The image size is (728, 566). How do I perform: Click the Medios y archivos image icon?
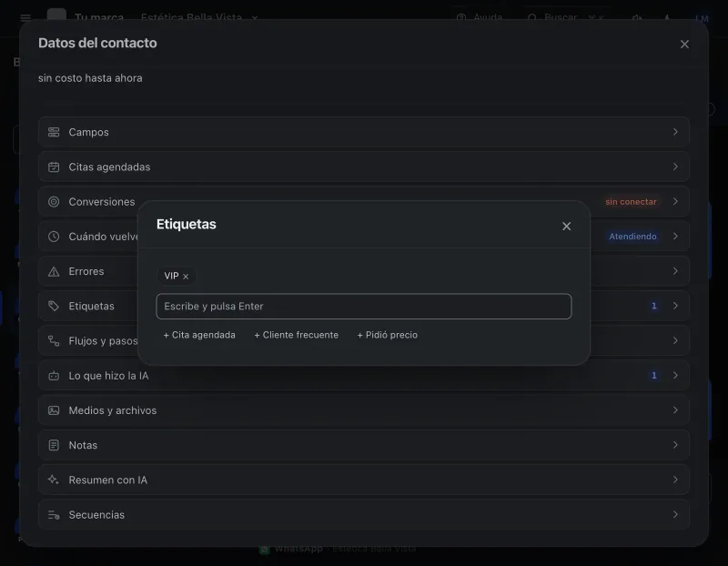[x=54, y=410]
